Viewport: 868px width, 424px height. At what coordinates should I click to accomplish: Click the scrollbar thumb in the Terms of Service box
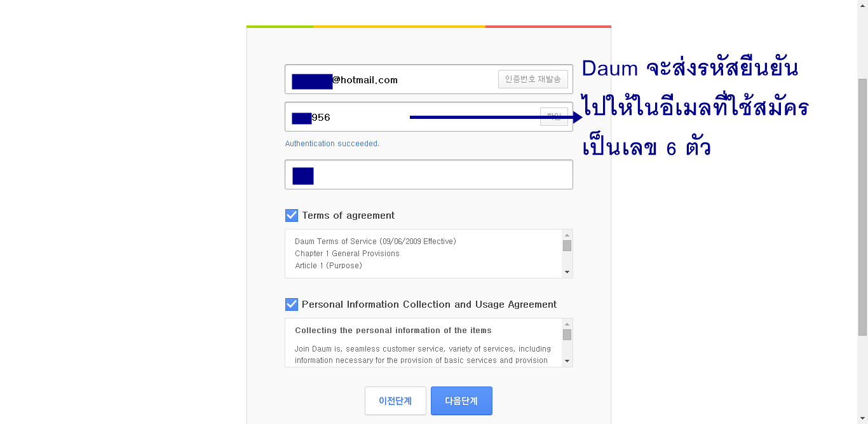[567, 246]
